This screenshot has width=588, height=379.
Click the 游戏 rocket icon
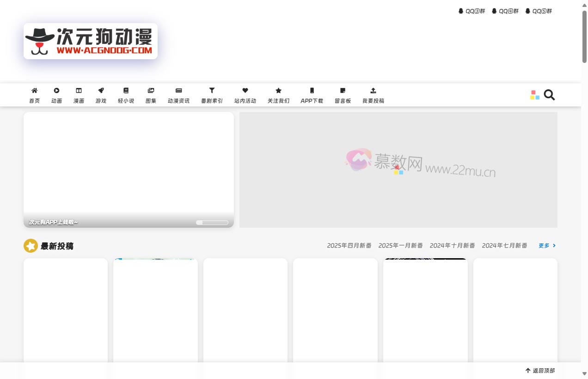(101, 91)
